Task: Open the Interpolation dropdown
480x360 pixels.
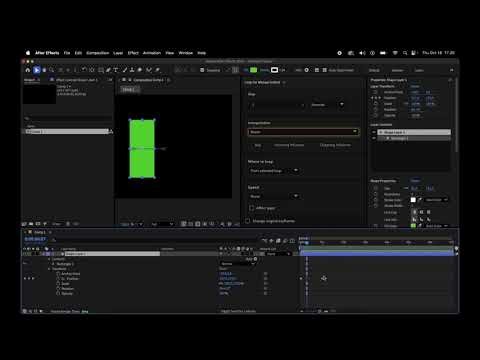Action: pos(303,132)
